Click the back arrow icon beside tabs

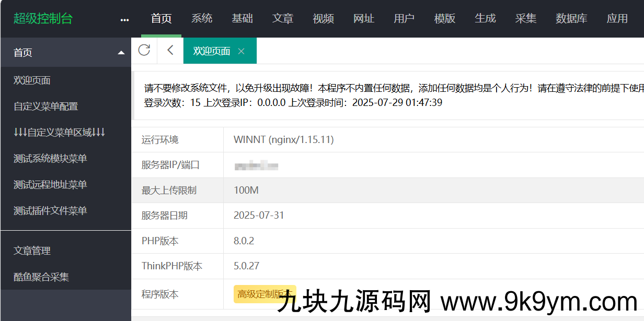click(x=170, y=50)
